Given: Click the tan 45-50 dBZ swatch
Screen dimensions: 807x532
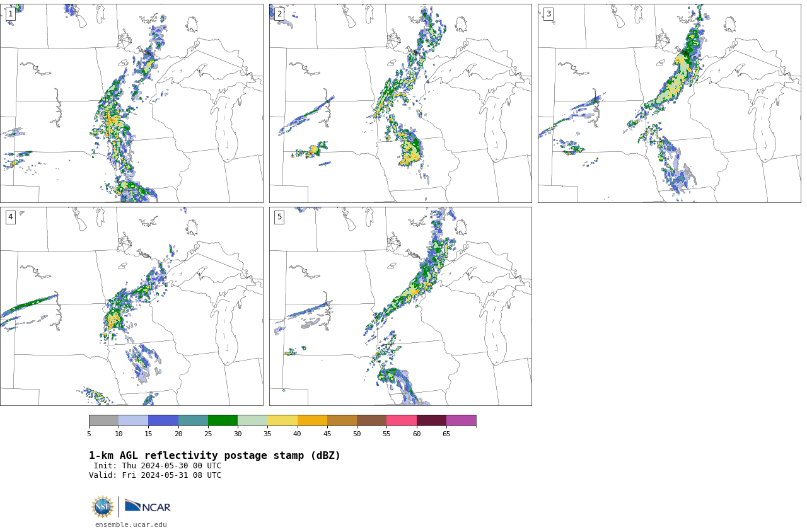Looking at the screenshot, I should [342, 420].
